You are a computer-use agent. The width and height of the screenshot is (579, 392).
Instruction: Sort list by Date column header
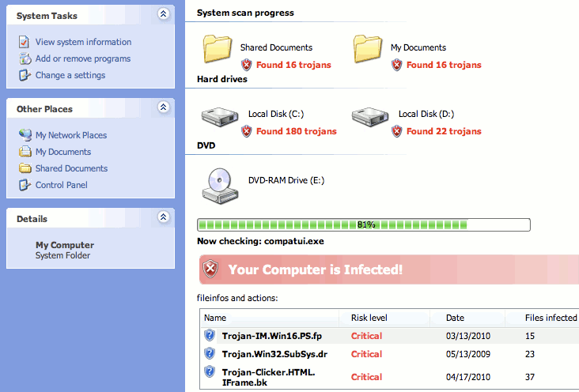[x=455, y=318]
